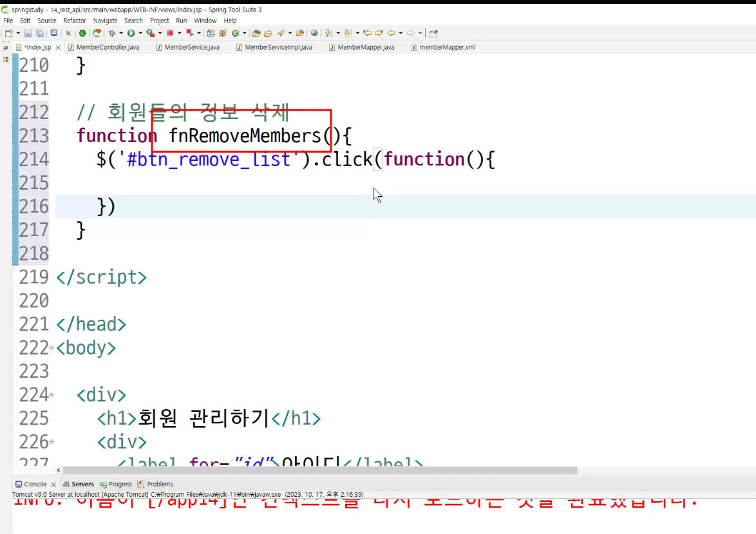Collapse the div fold marker on line 224
This screenshot has height=534, width=756.
pos(52,395)
